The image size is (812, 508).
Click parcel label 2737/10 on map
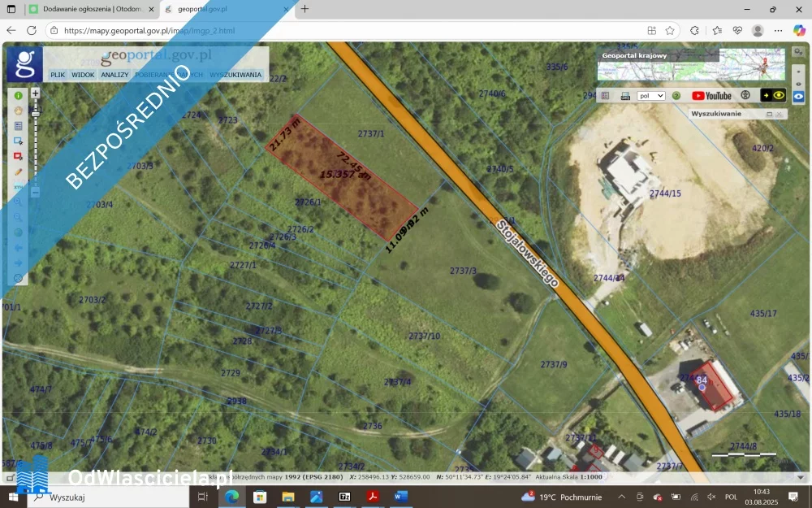coord(424,336)
